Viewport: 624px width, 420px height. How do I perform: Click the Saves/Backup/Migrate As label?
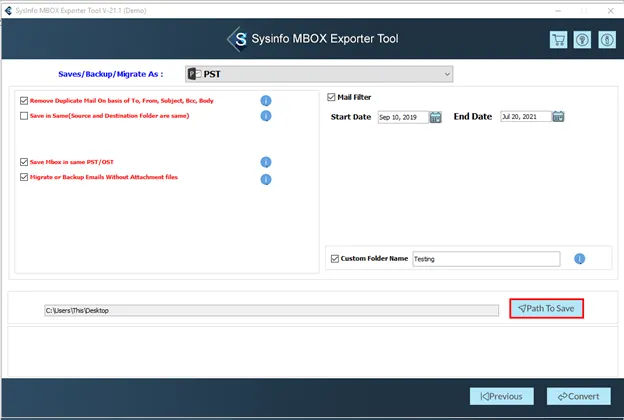coord(111,74)
